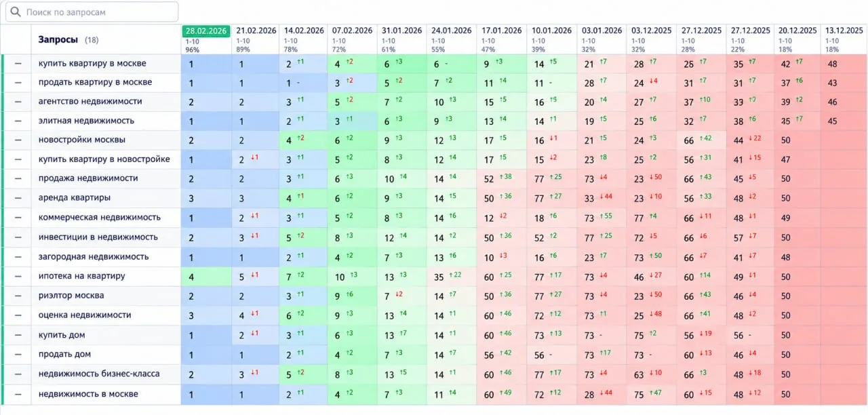Click the 24.01.2026 cell for 'ипотека на квартиру'
The width and height of the screenshot is (868, 415).
click(452, 277)
